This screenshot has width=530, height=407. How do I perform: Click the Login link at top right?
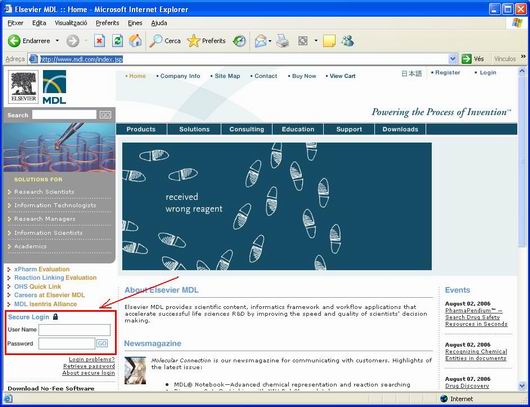point(488,72)
